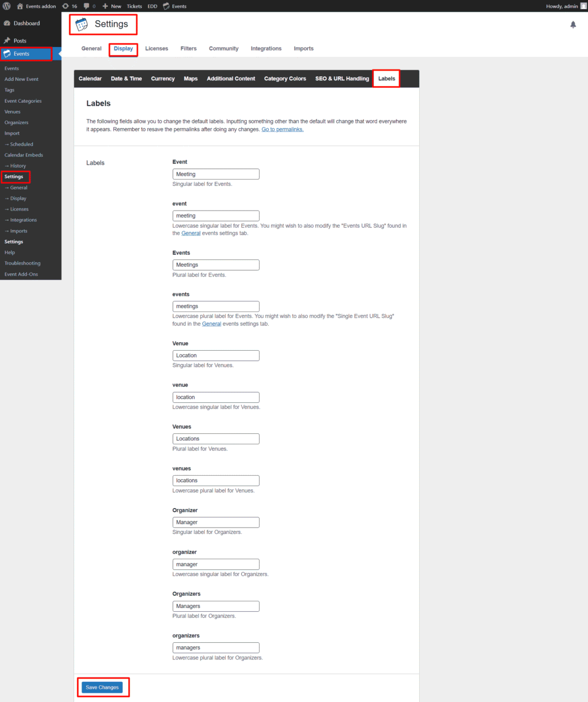
Task: Click the Events calendar icon in sidebar
Action: coord(7,54)
